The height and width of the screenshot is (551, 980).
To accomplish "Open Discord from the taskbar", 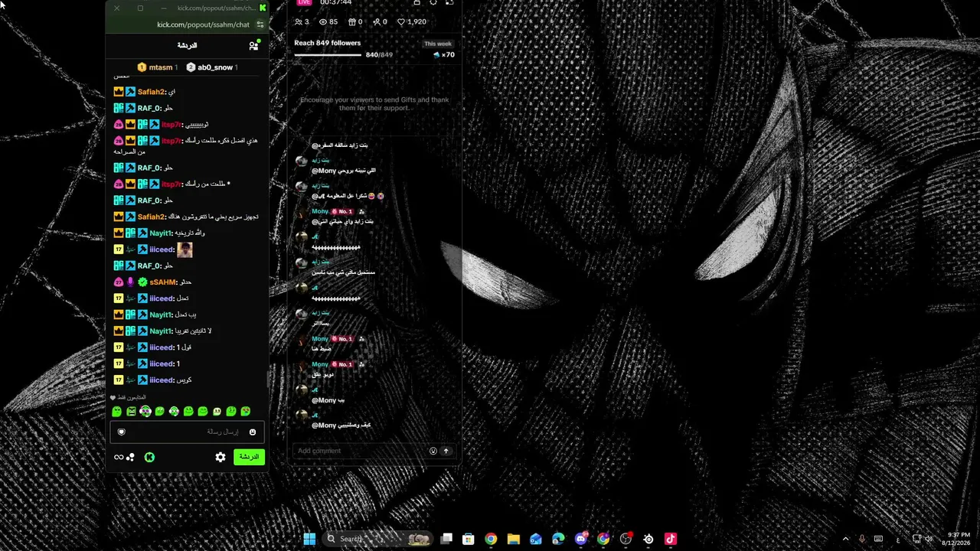I will pos(581,539).
